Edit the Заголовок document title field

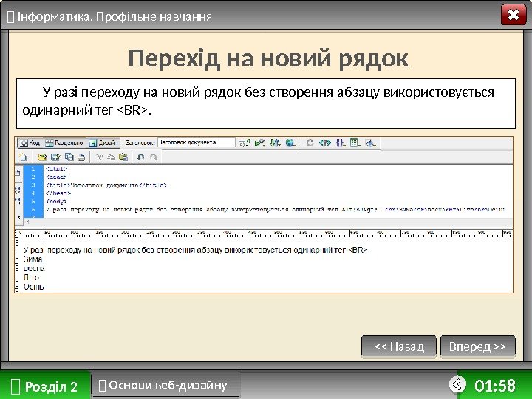(x=196, y=143)
